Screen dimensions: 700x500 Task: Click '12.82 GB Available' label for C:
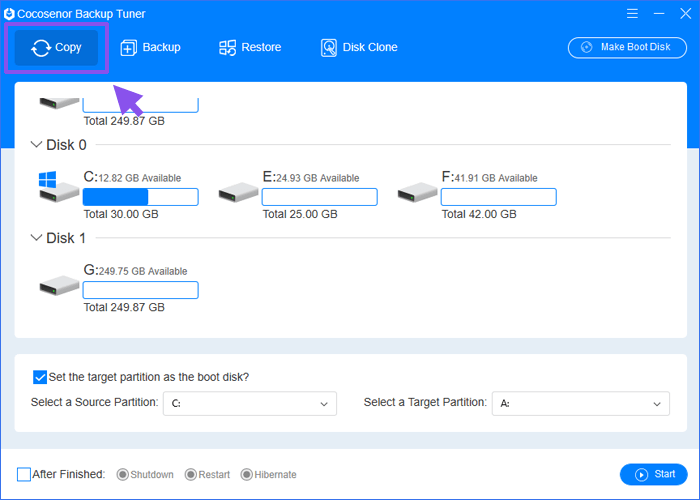140,178
